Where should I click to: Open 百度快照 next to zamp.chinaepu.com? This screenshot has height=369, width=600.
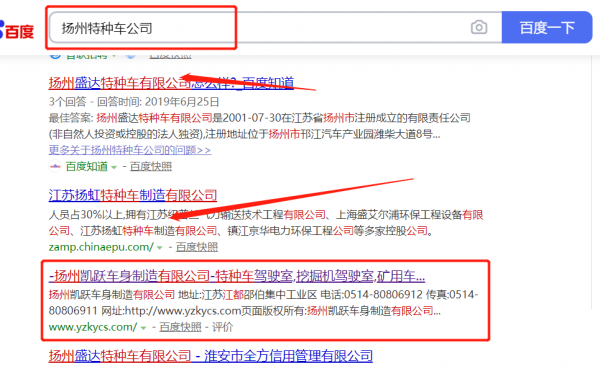(197, 247)
